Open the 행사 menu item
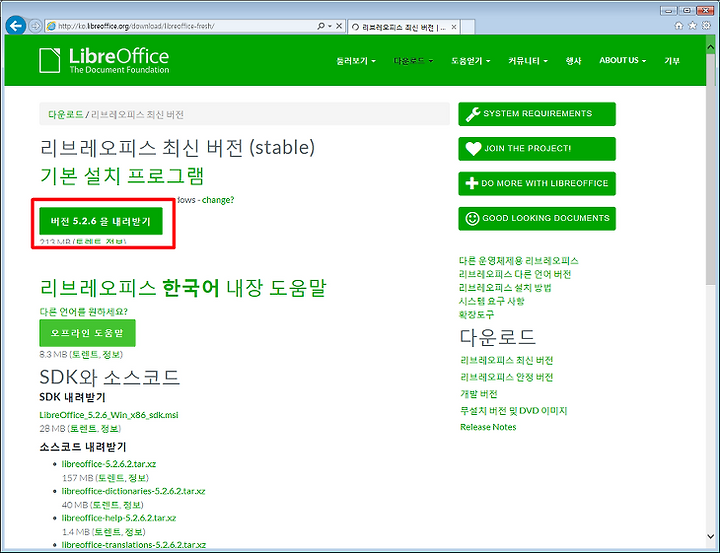The width and height of the screenshot is (720, 553). 573,61
